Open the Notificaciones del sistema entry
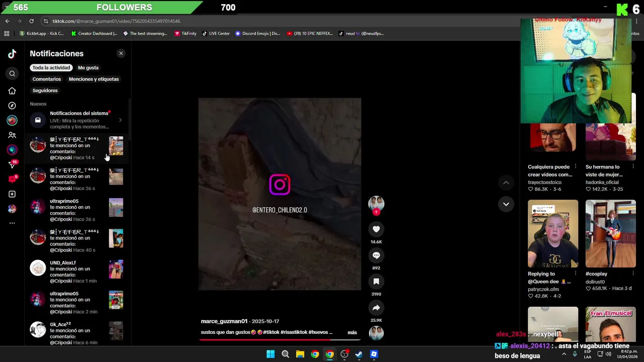Image resolution: width=644 pixels, height=362 pixels. tap(76, 120)
